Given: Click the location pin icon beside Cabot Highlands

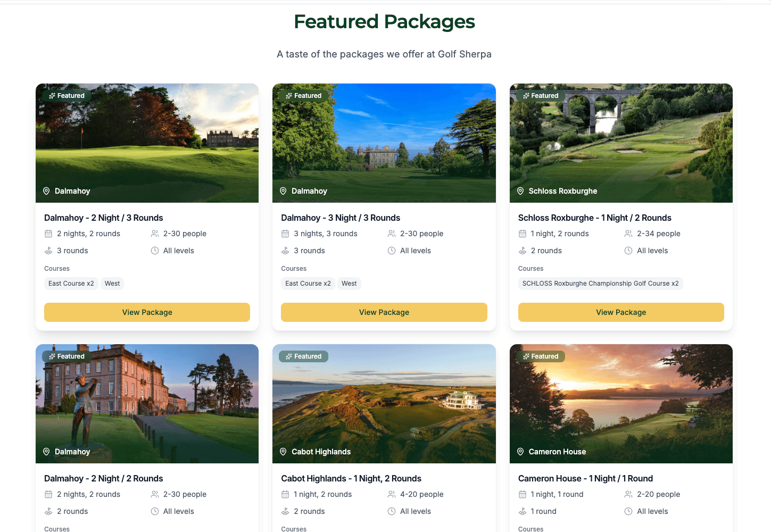Looking at the screenshot, I should click(x=283, y=452).
